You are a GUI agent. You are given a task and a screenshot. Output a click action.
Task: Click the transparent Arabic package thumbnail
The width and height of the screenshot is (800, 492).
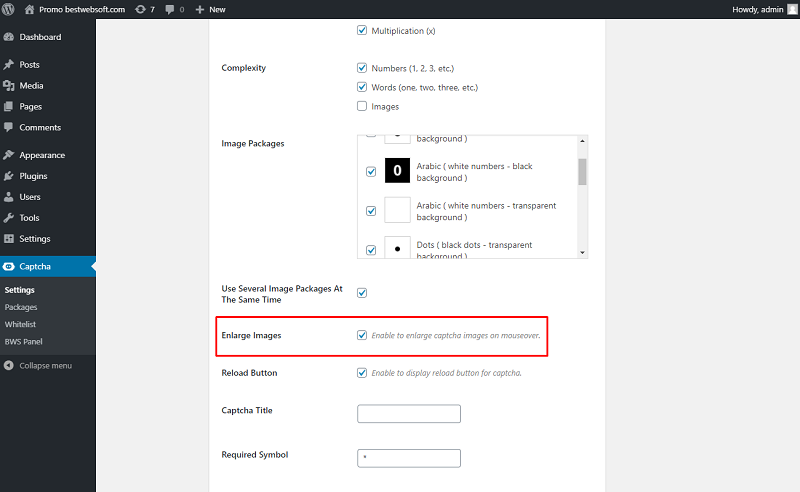[397, 210]
